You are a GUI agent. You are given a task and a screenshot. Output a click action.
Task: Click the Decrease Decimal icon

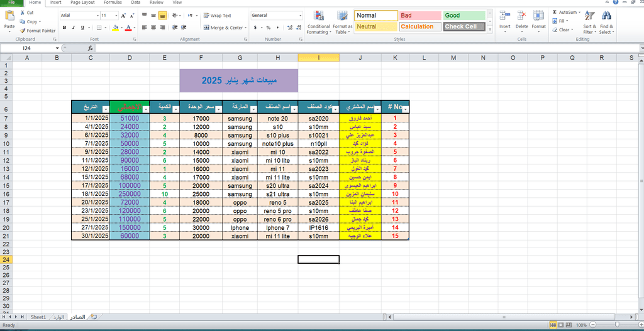299,28
